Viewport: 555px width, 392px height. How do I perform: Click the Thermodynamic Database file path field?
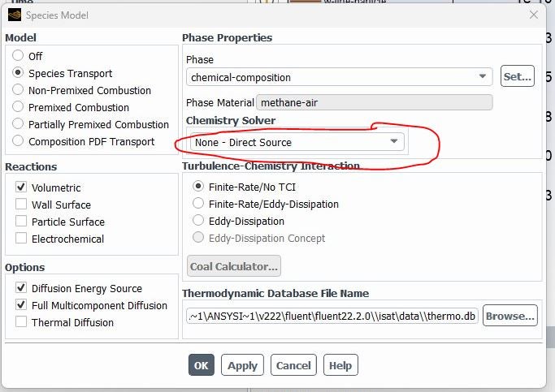click(x=332, y=316)
